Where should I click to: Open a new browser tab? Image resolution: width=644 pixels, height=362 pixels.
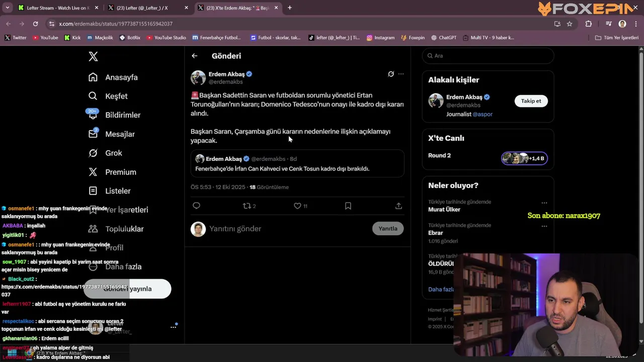tap(290, 8)
